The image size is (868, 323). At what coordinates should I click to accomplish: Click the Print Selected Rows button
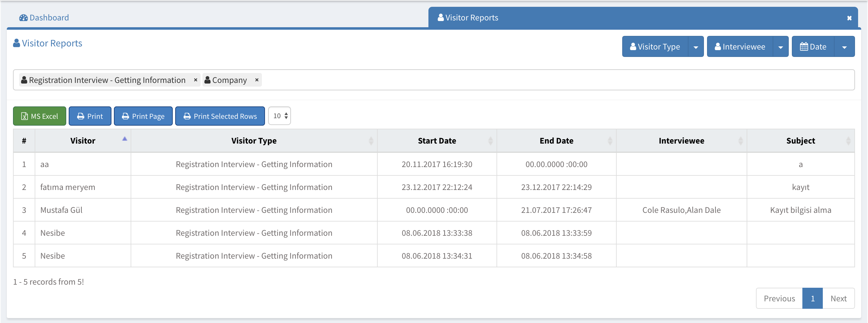click(220, 116)
